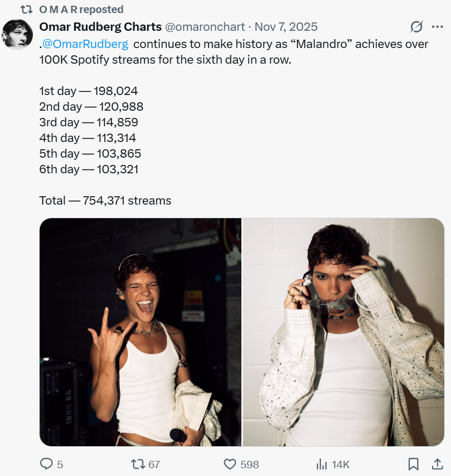451x476 pixels.
Task: Click the 14K views count
Action: (340, 464)
